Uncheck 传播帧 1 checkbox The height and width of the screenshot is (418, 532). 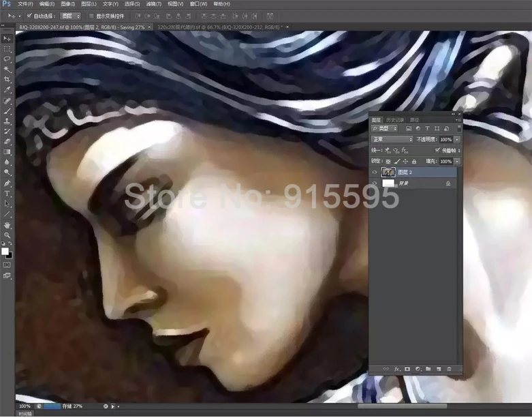[438, 150]
